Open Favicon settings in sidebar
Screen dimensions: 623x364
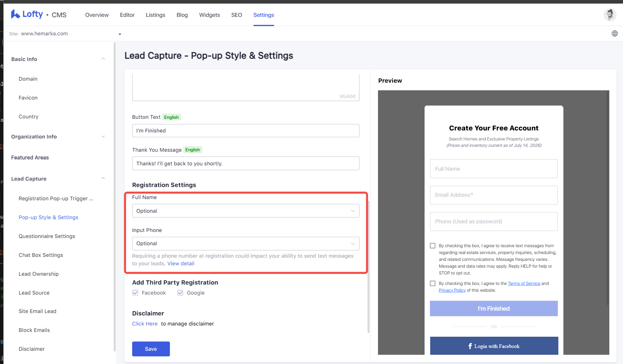[28, 98]
